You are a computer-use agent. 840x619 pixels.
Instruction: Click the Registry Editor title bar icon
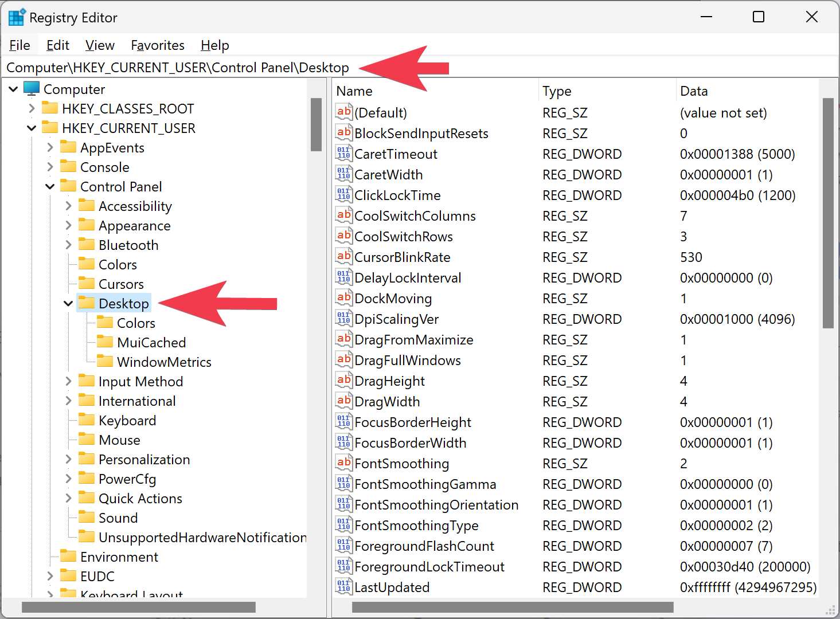(16, 17)
